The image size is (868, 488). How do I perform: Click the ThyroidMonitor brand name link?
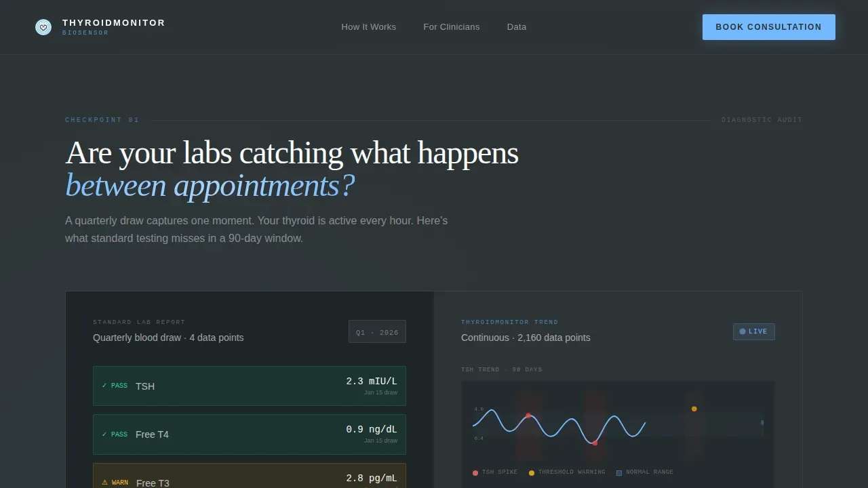tap(114, 23)
